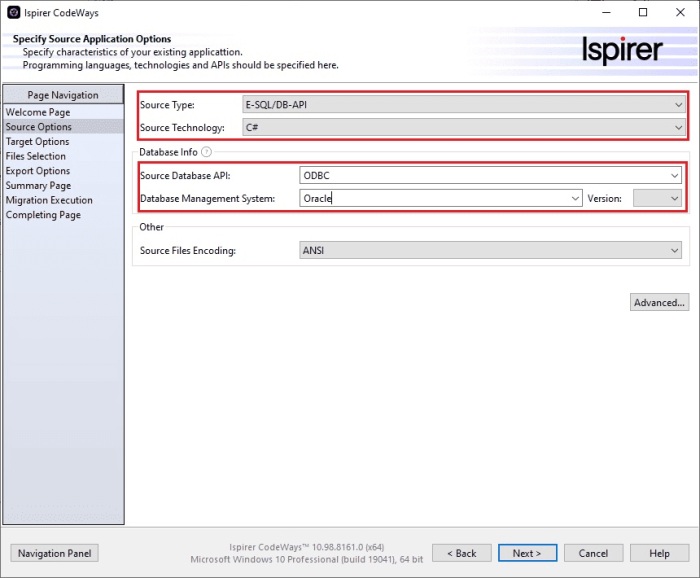Navigate to Export Options page
Image resolution: width=700 pixels, height=578 pixels.
pos(38,171)
